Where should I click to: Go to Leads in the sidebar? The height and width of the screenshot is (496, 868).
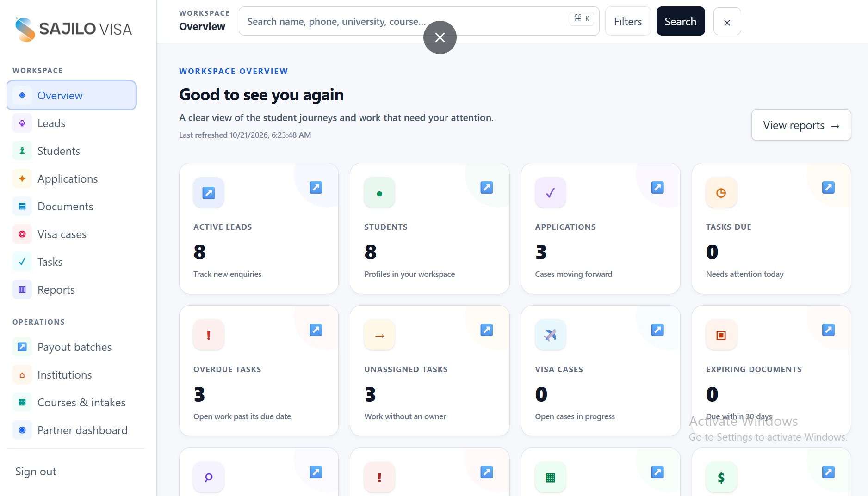click(72, 123)
